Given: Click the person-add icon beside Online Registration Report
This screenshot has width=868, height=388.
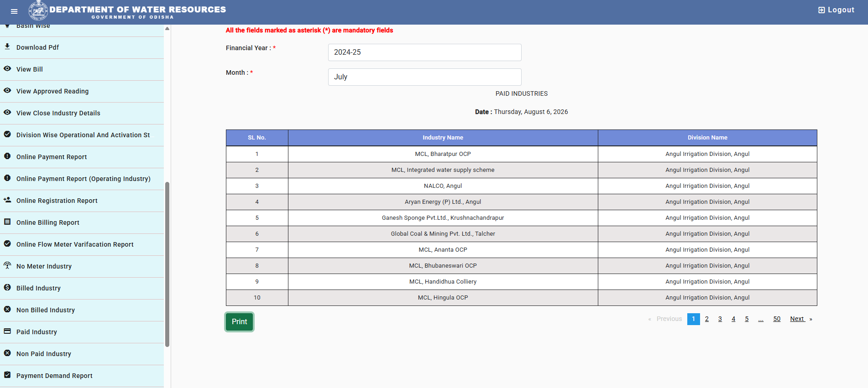Looking at the screenshot, I should tap(7, 200).
